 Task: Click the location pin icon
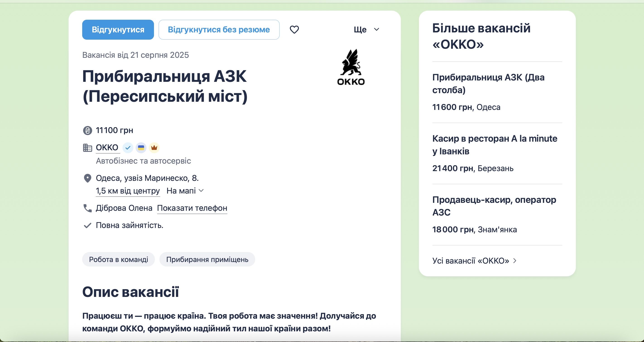point(87,178)
